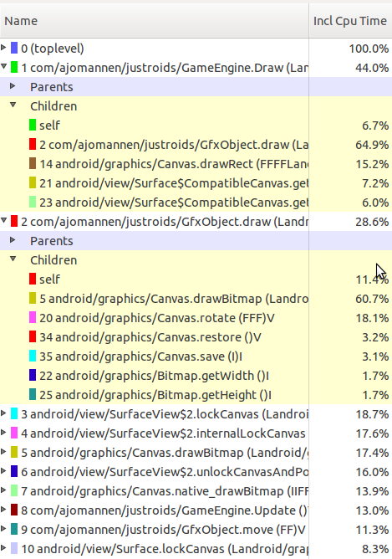Select the 6 unlockCanvasAndPost method row

(196, 472)
